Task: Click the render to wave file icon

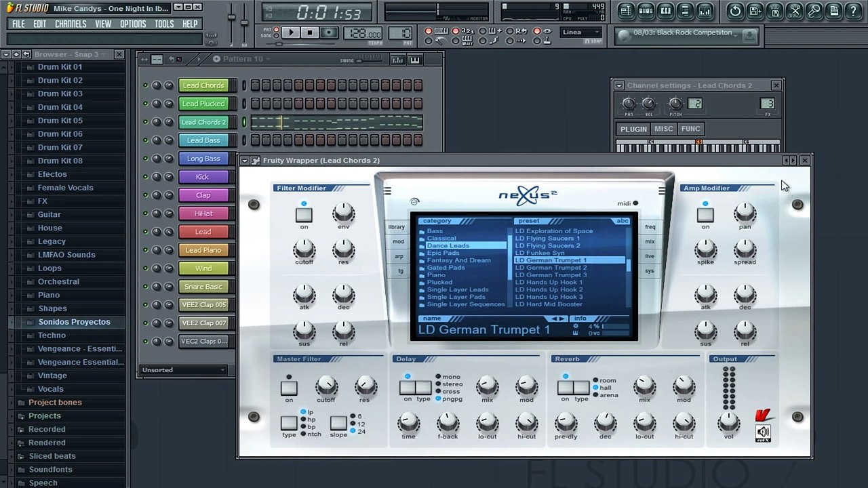Action: click(774, 11)
